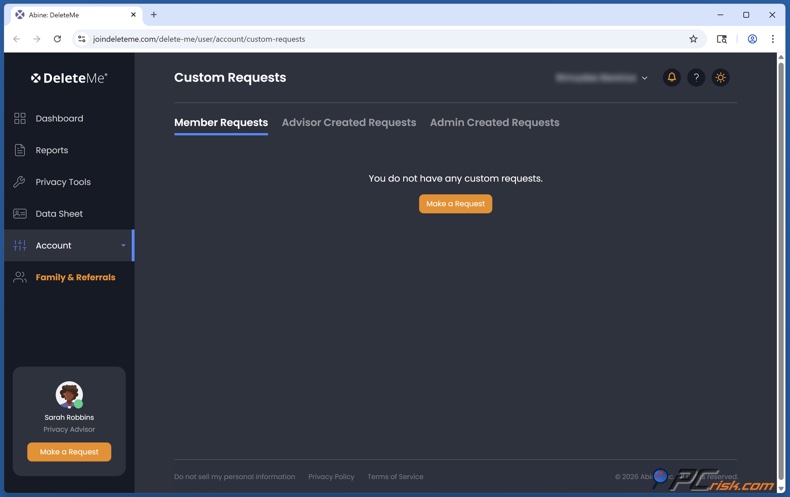The height and width of the screenshot is (497, 790).
Task: Bookmark this page with star icon
Action: tap(693, 39)
